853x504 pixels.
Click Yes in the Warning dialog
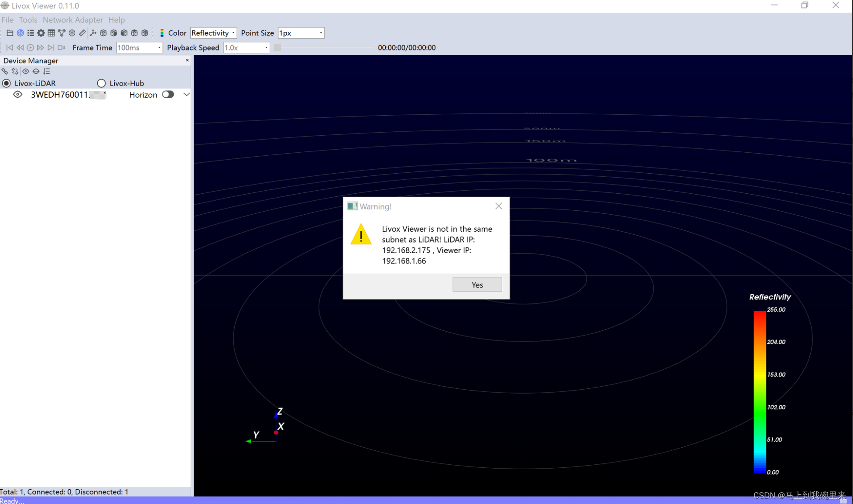point(477,285)
